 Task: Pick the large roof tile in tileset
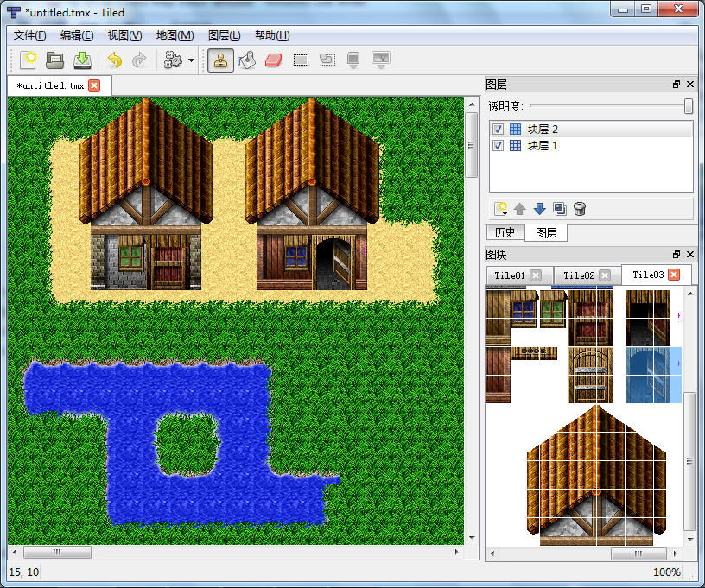pos(596,475)
